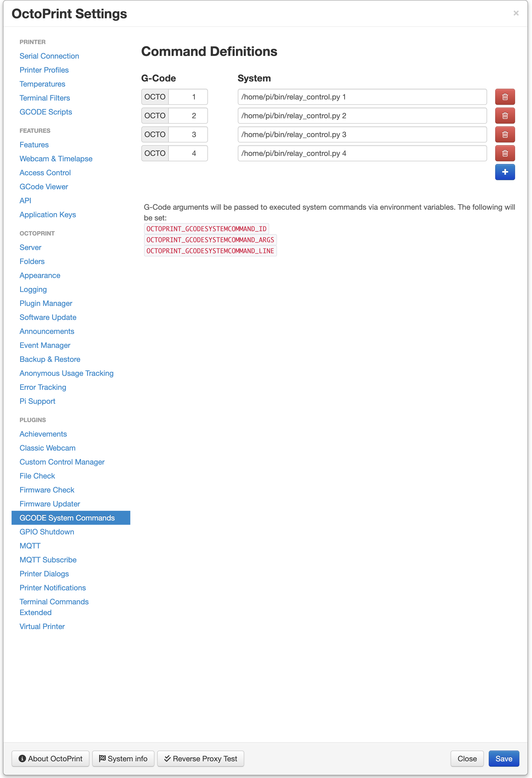Add a new command with the plus button

[505, 172]
